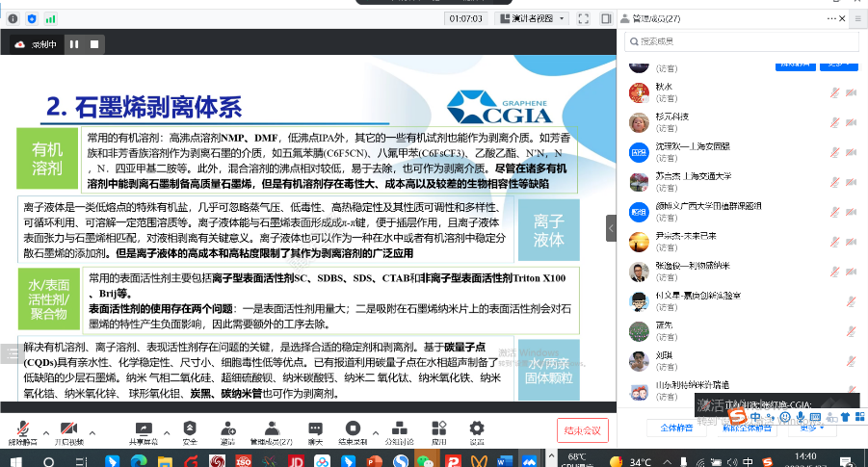The height and width of the screenshot is (467, 868).
Task: Open the bottom 更多 dropdown in members panel
Action: pos(811,428)
